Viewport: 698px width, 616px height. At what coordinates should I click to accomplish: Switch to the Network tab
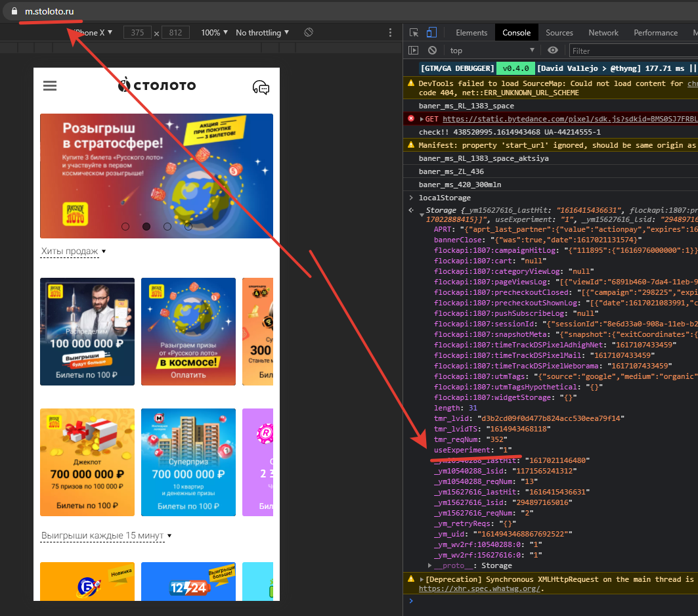(603, 33)
